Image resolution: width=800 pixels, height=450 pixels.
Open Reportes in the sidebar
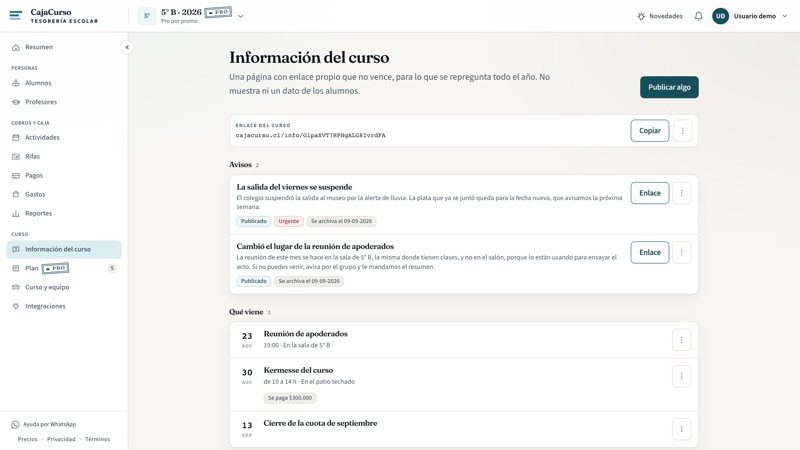pyautogui.click(x=64, y=213)
